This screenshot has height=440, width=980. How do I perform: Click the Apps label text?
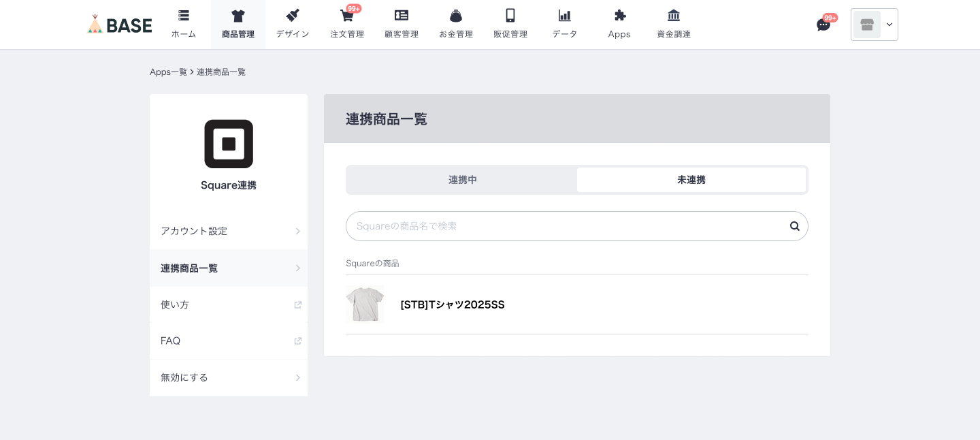click(x=619, y=34)
